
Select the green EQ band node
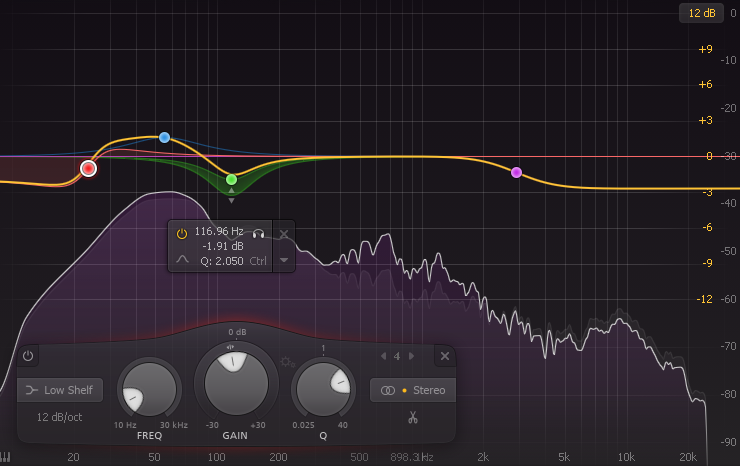[231, 180]
